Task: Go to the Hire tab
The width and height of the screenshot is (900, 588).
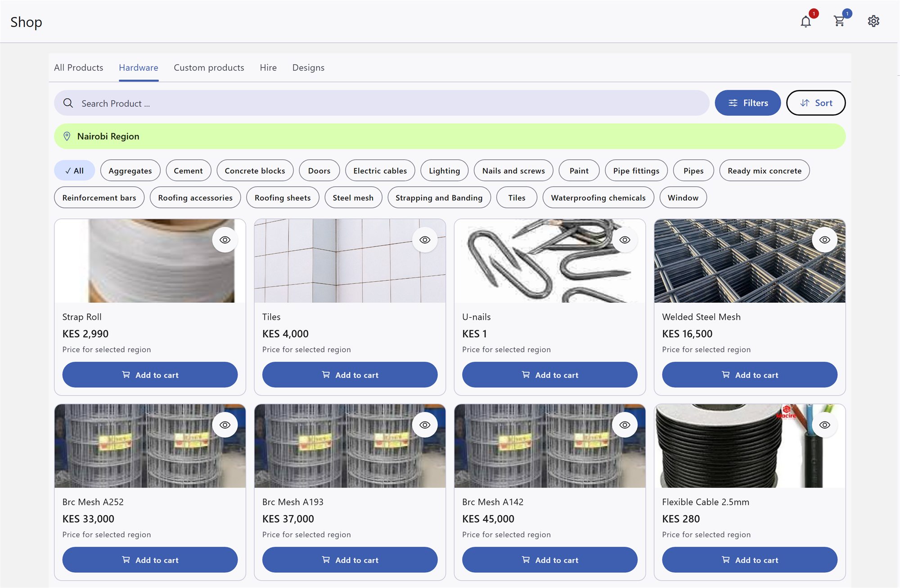Action: coord(268,67)
